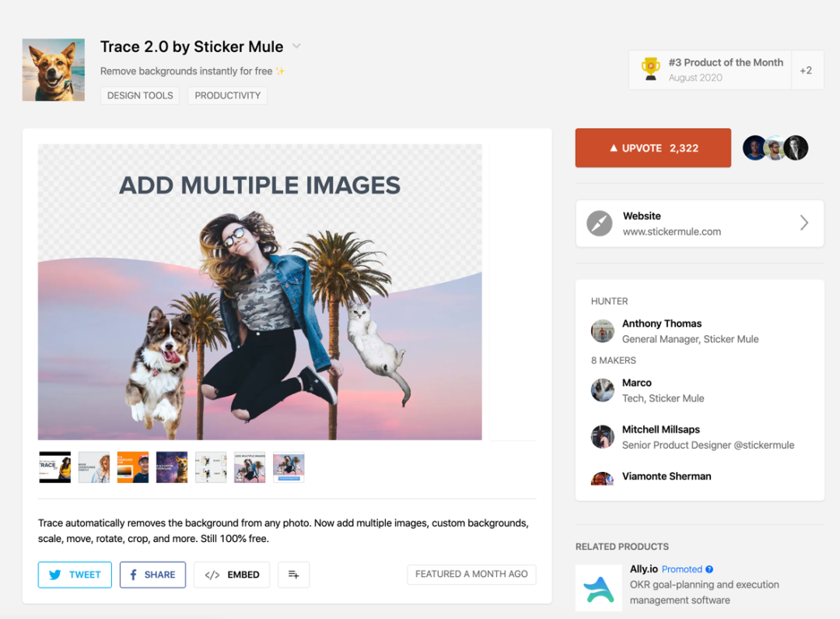
Task: Click the "FEATURED A MONTH AGO" label
Action: pos(471,574)
